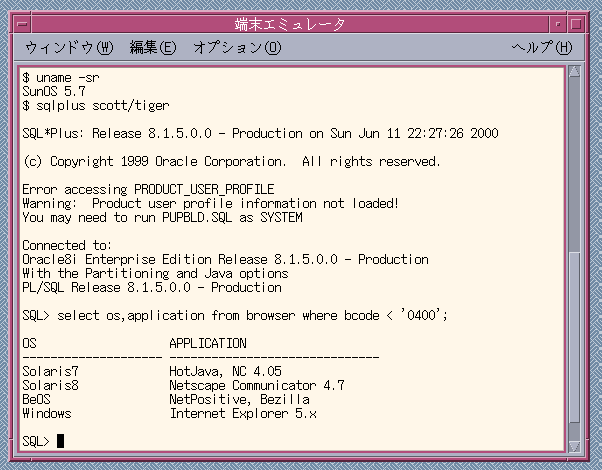Click the SQL*Plus Release 8.1.5.0.0 line

click(260, 133)
